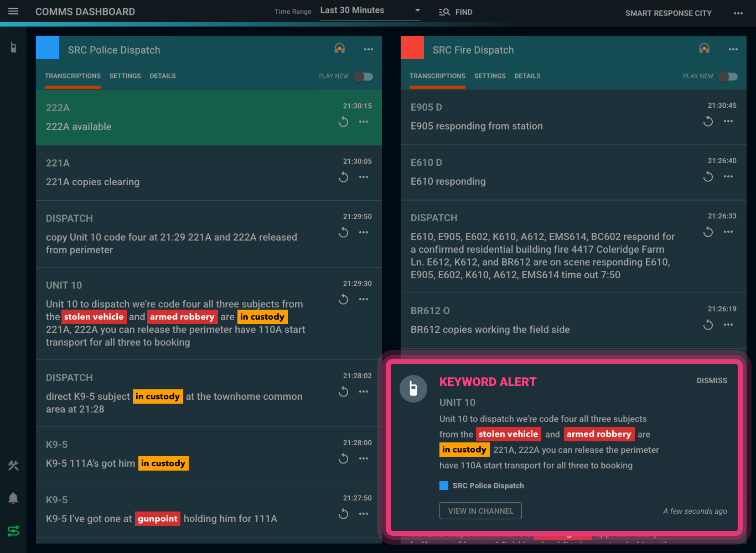The image size is (756, 553).
Task: Click blue Police Dispatch color swatch
Action: (x=48, y=48)
